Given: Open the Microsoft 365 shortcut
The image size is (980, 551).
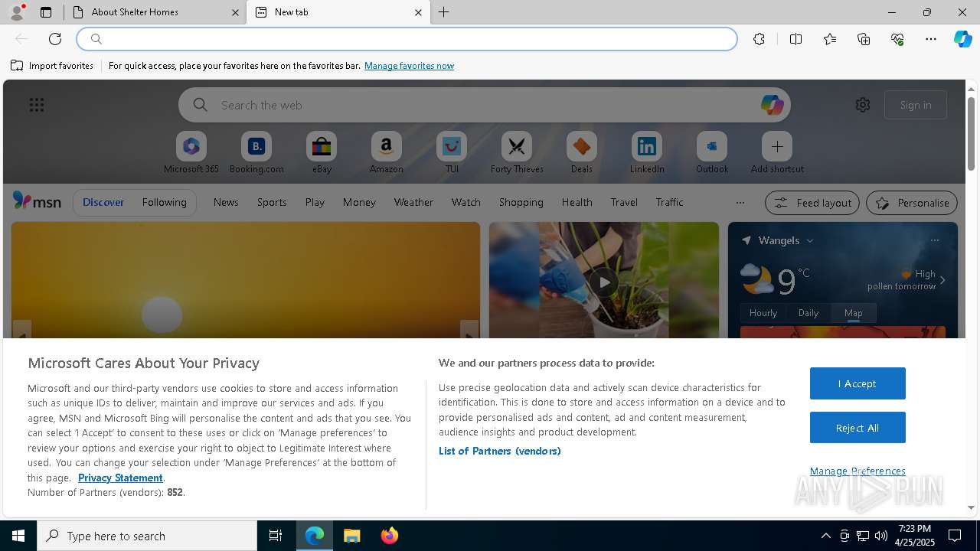Looking at the screenshot, I should (x=191, y=152).
